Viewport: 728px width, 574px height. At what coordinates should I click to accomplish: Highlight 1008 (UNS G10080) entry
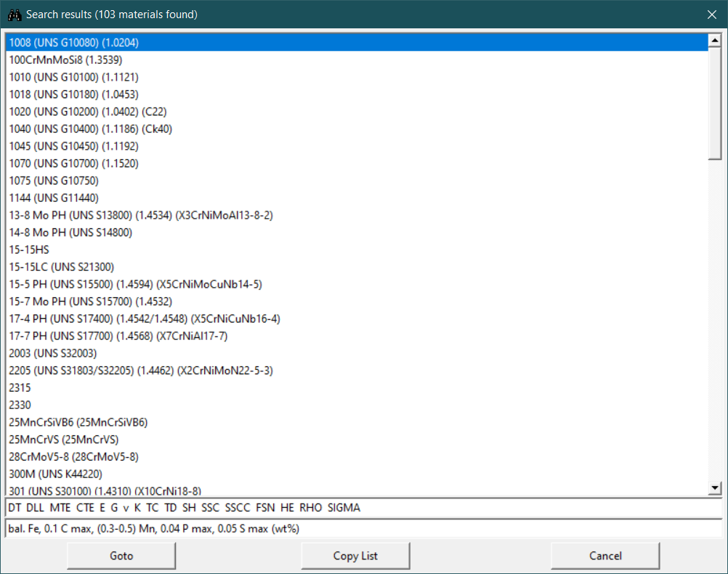click(x=73, y=43)
